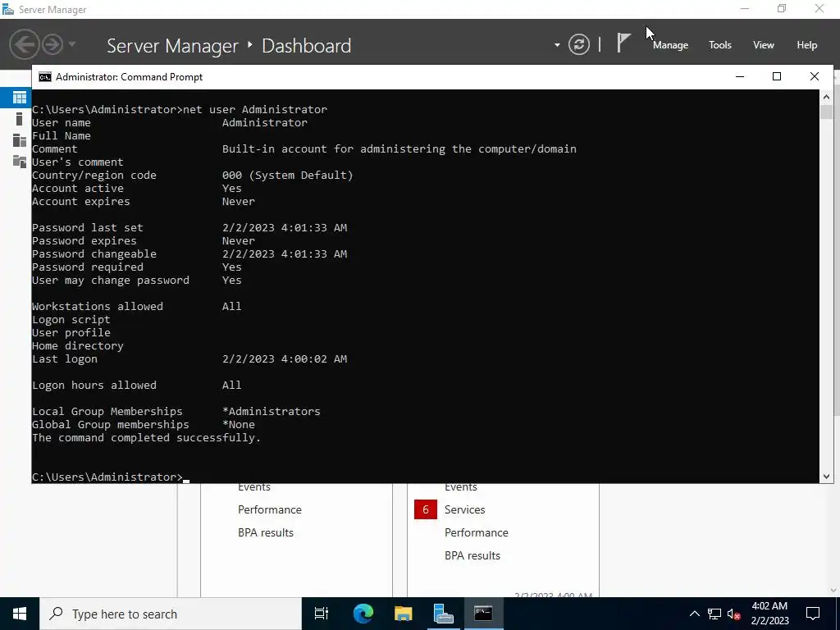Open the Windows Start menu

click(x=20, y=614)
